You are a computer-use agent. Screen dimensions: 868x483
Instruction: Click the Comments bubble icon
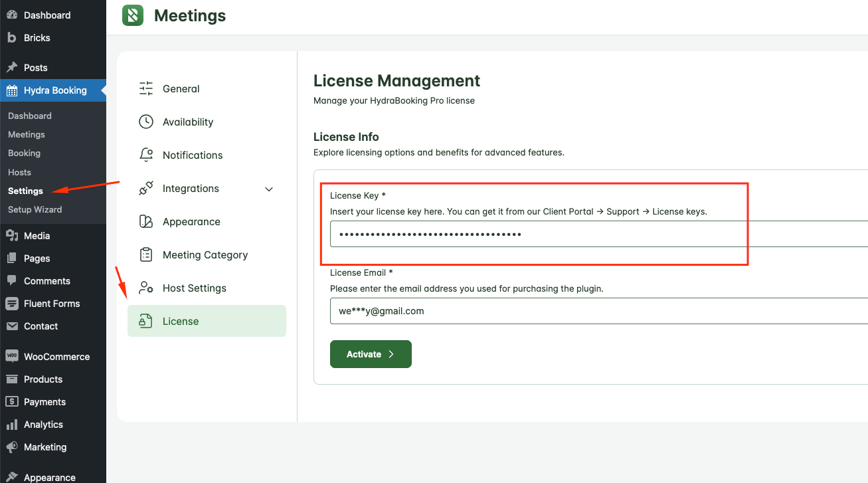[12, 281]
